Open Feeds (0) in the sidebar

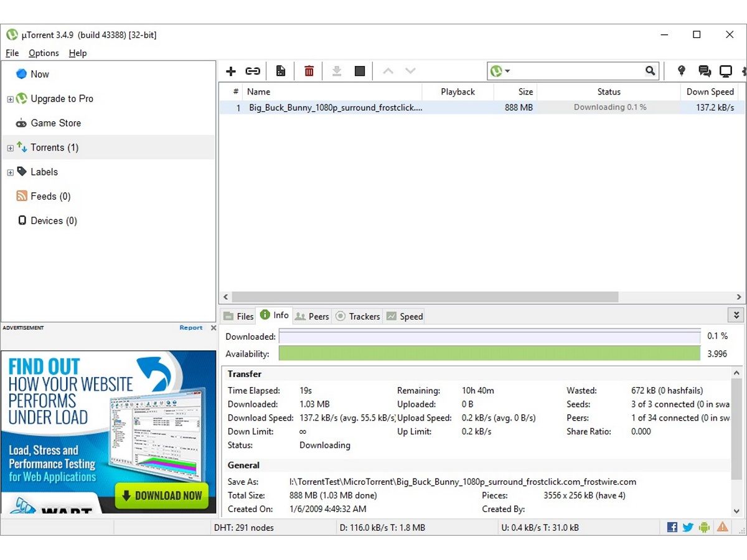click(x=50, y=196)
